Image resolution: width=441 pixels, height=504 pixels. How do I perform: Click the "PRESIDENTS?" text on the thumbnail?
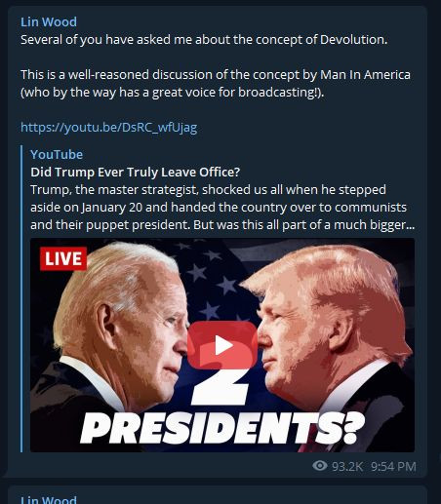222,428
